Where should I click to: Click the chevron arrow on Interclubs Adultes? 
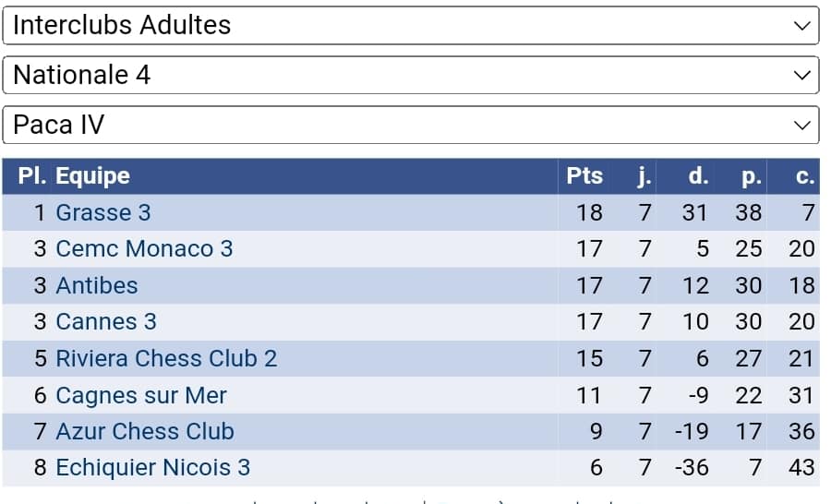click(x=801, y=26)
